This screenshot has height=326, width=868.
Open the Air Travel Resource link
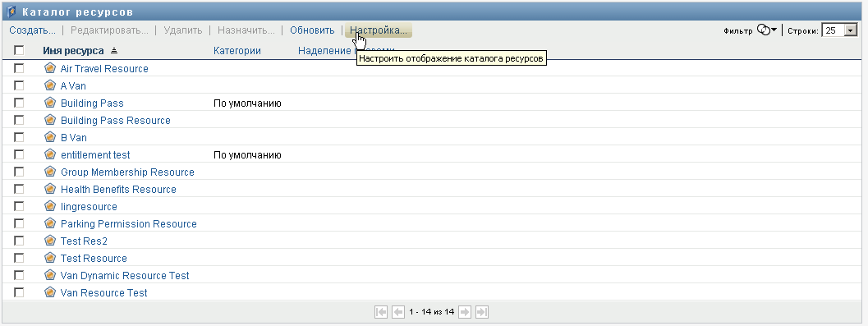104,69
